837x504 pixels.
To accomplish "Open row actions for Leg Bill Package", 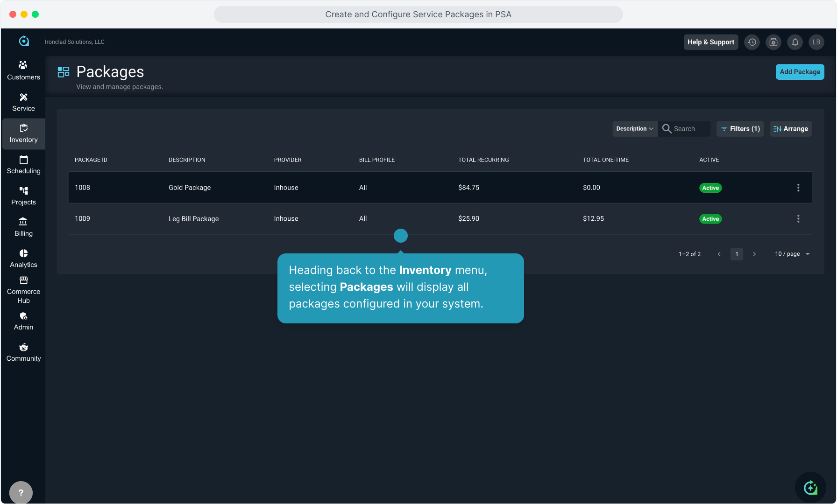I will tap(798, 219).
